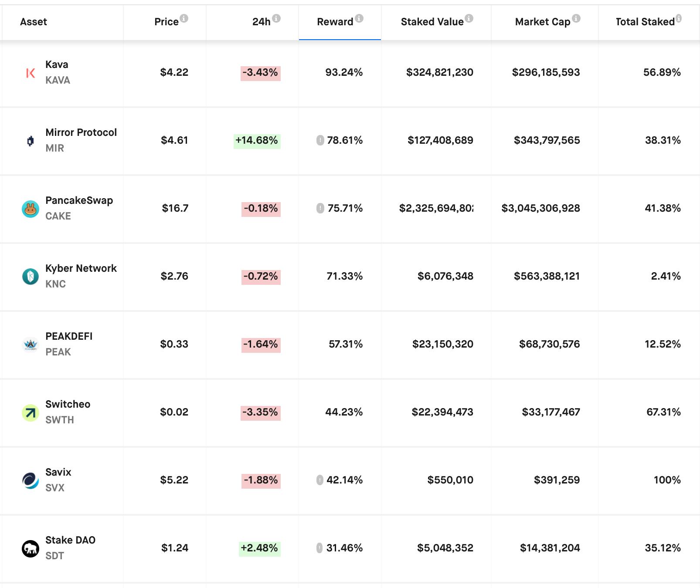Screen dimensions: 700x588
Task: Open the Mirror Protocol asset link
Action: [81, 132]
